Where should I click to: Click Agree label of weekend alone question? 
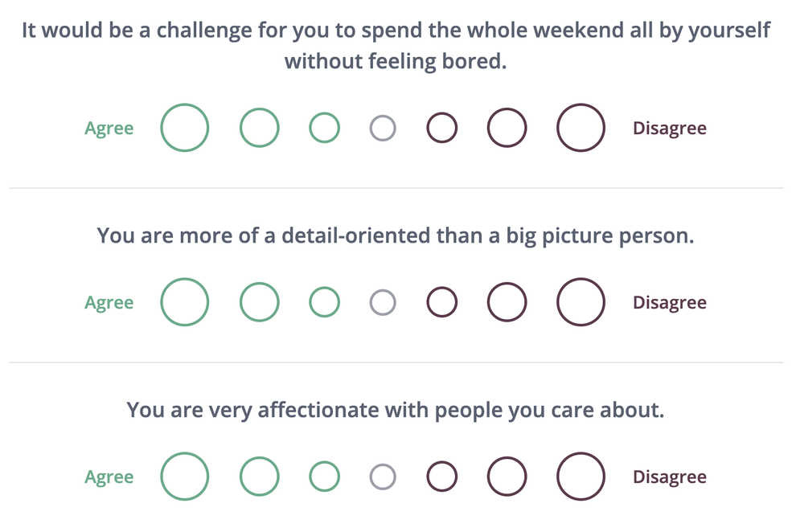pyautogui.click(x=109, y=129)
